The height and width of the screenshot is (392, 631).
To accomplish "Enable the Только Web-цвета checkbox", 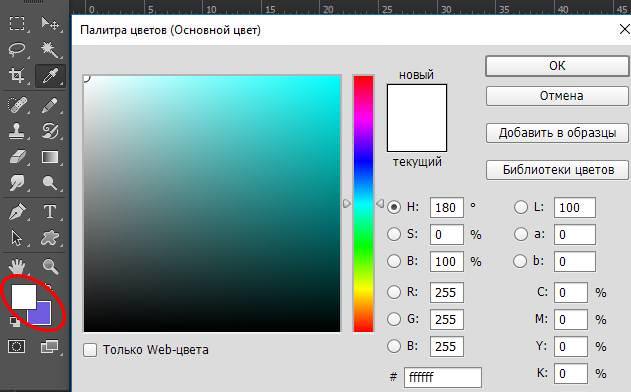I will coord(90,350).
